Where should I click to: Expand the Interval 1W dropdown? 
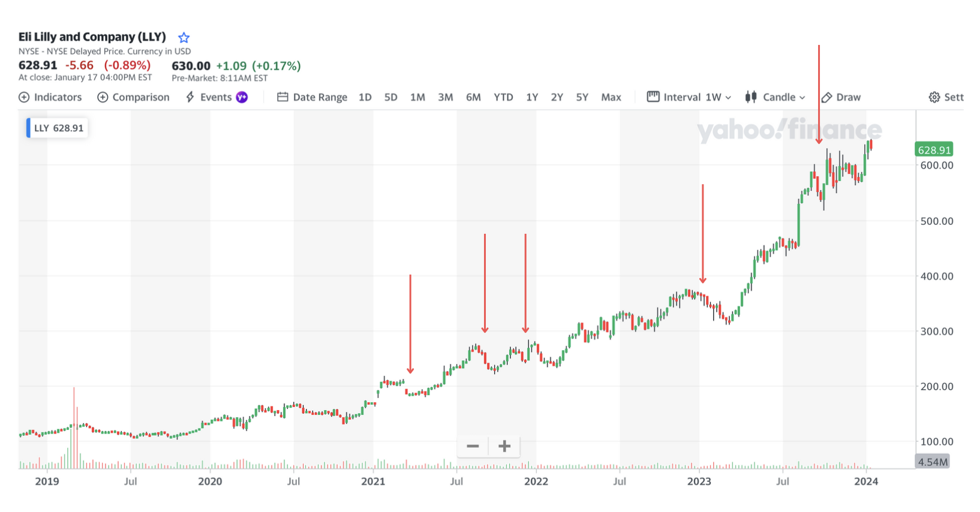click(x=689, y=97)
